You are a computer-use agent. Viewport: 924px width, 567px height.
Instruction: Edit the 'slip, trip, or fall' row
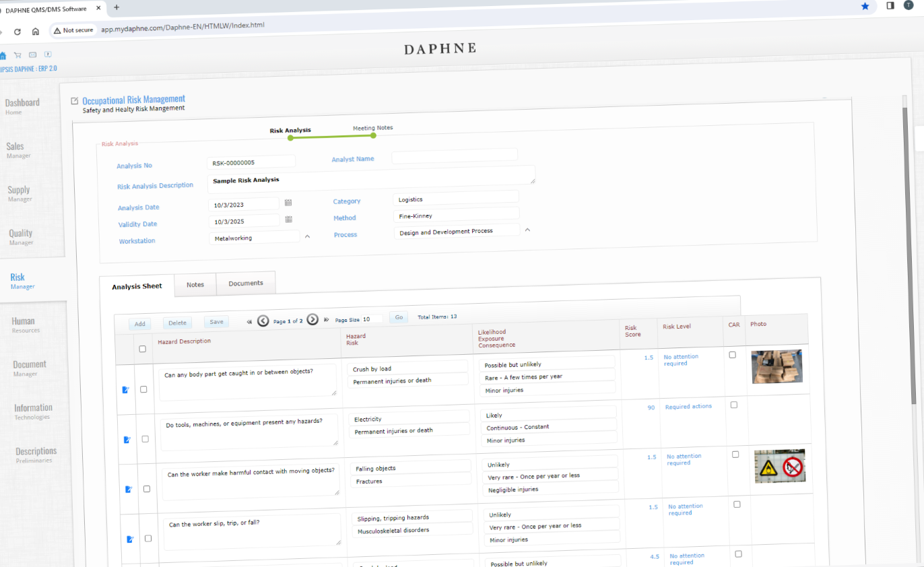coord(130,539)
